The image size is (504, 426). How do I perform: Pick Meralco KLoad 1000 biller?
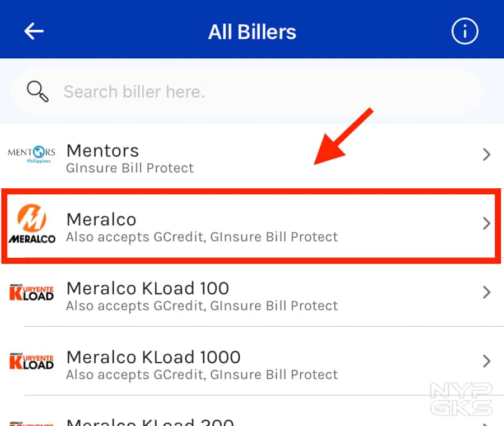[x=153, y=357]
